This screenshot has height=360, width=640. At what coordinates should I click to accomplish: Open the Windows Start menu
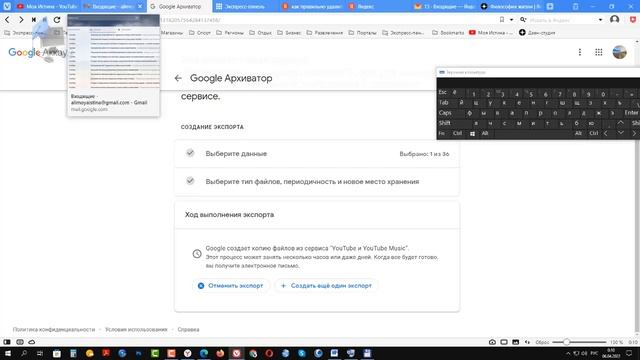coord(7,353)
